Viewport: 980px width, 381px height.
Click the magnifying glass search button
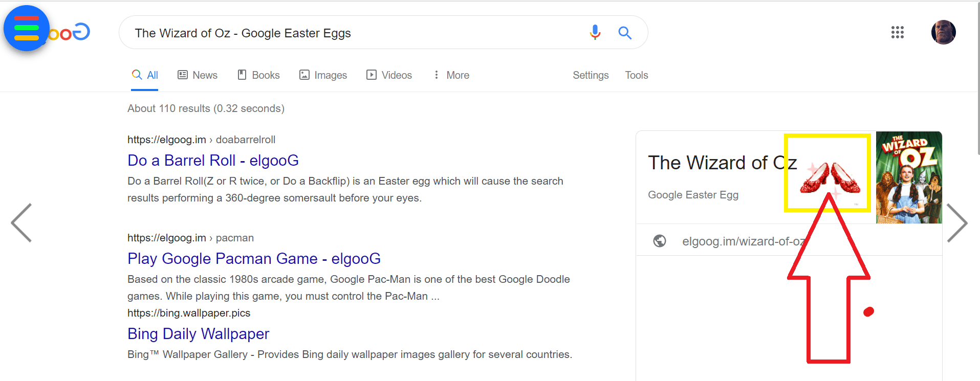(625, 33)
